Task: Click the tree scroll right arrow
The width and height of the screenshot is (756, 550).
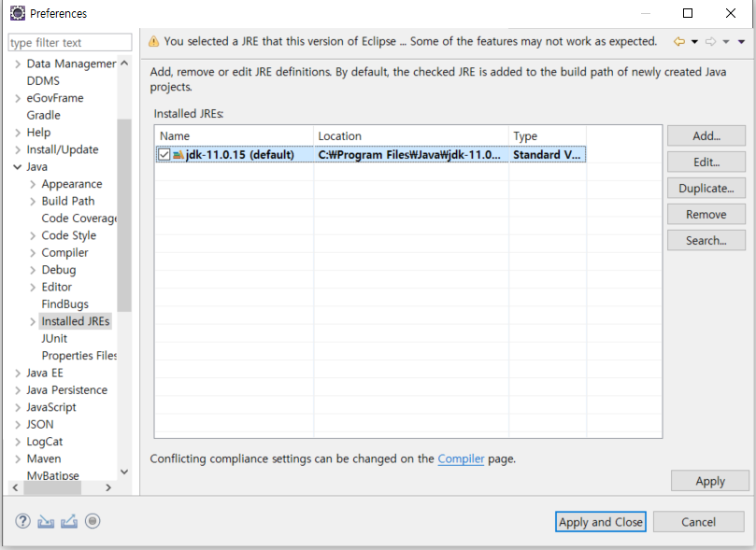Action: click(108, 487)
